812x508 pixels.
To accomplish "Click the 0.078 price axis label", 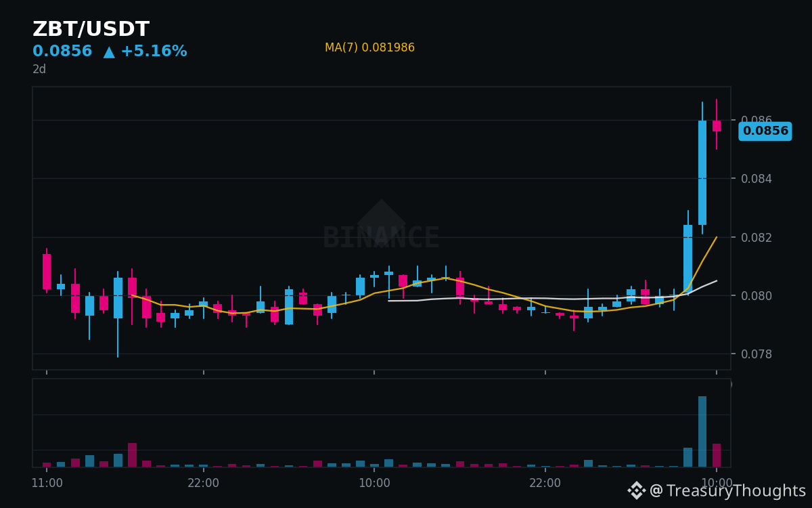I will (757, 354).
